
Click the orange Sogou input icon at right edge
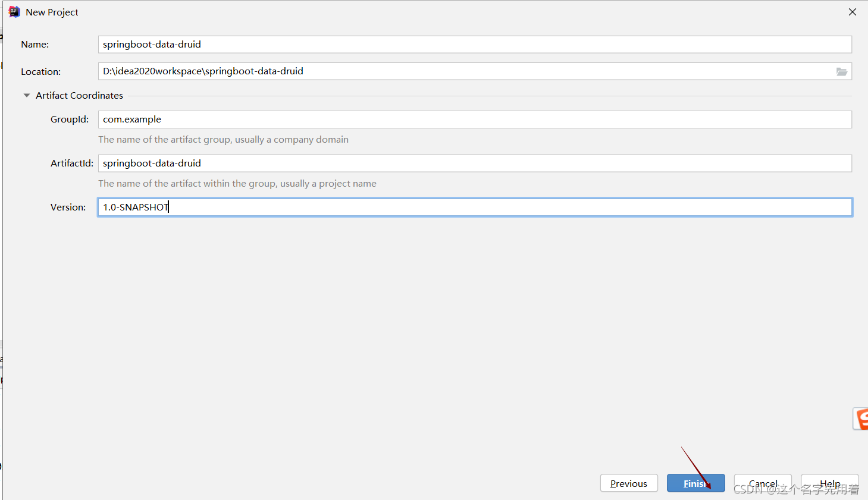(x=861, y=419)
